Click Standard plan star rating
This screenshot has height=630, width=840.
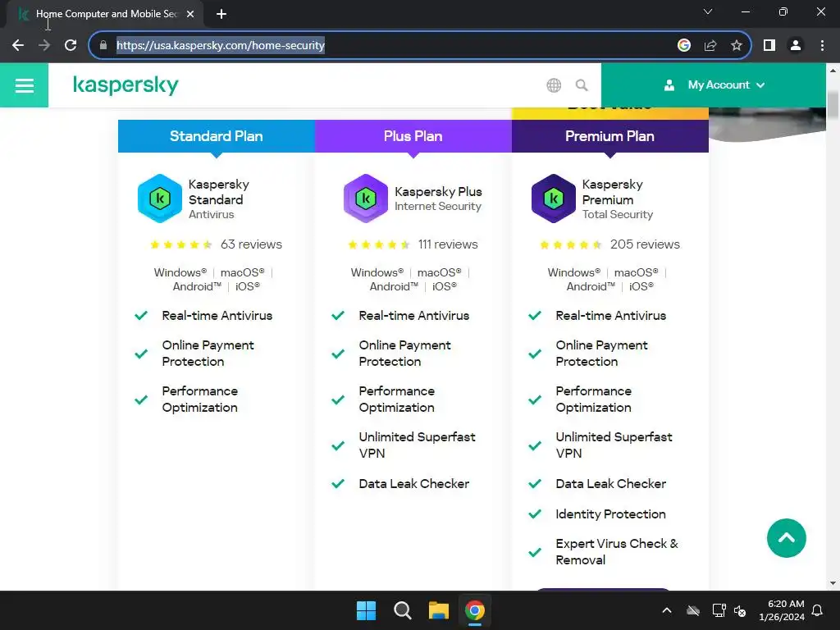click(181, 244)
